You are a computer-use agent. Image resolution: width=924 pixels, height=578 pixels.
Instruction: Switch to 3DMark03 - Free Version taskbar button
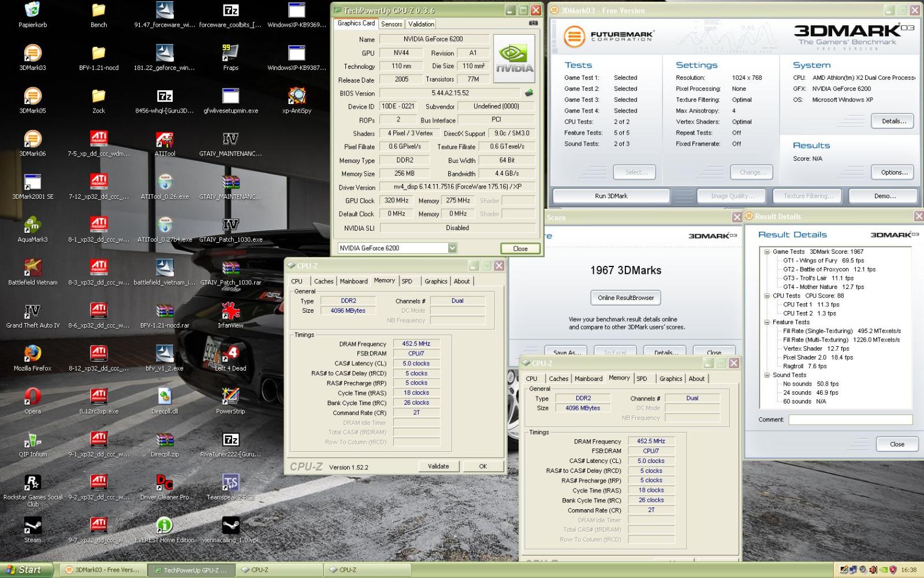pyautogui.click(x=102, y=570)
